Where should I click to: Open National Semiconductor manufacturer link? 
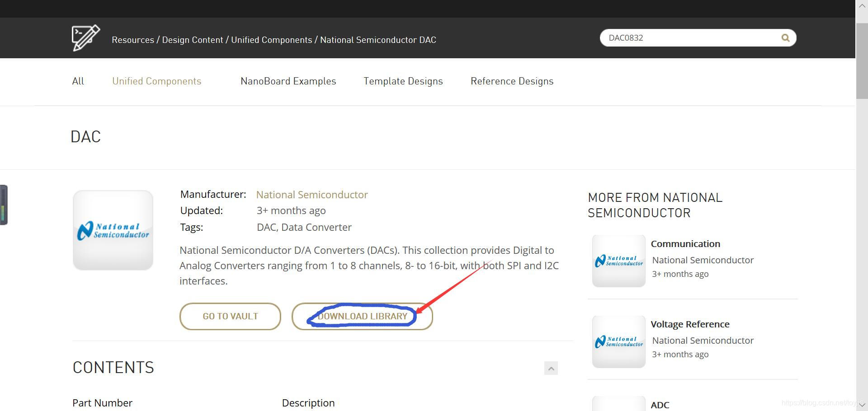[x=312, y=195]
